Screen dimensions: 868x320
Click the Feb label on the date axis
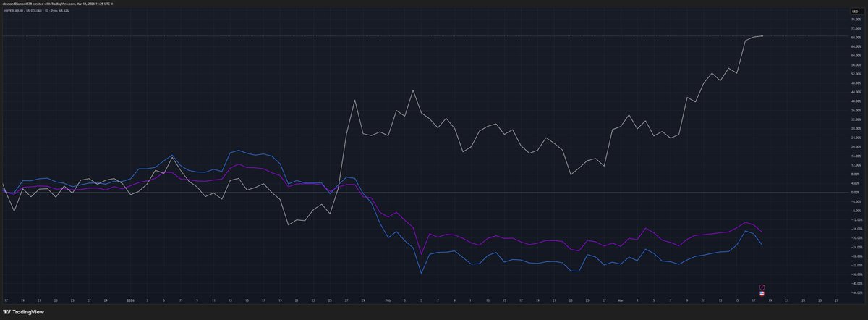387,299
